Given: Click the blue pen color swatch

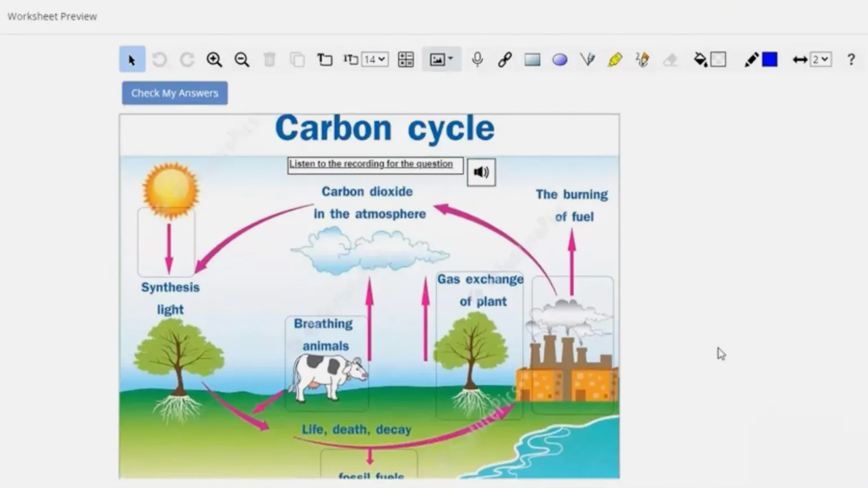Looking at the screenshot, I should coord(769,60).
